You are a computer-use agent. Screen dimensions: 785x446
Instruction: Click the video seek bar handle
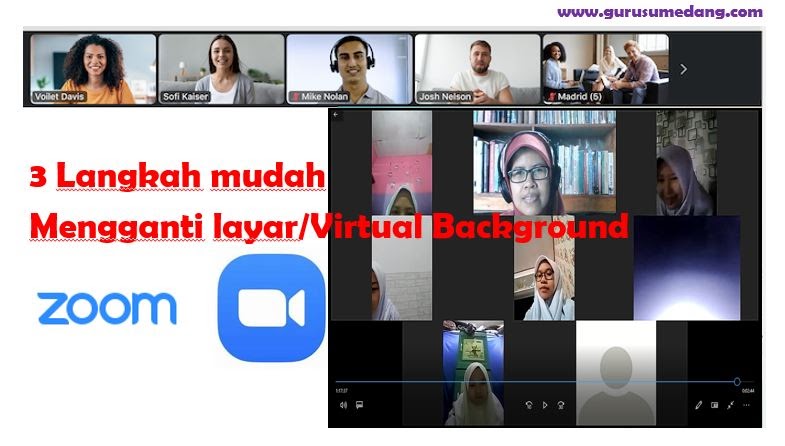coord(737,381)
